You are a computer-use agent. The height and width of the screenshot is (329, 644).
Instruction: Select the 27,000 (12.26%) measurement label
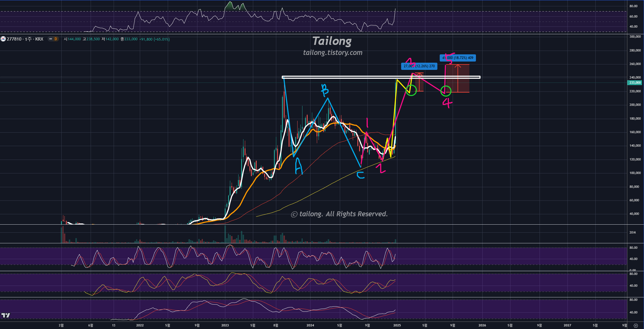[419, 66]
